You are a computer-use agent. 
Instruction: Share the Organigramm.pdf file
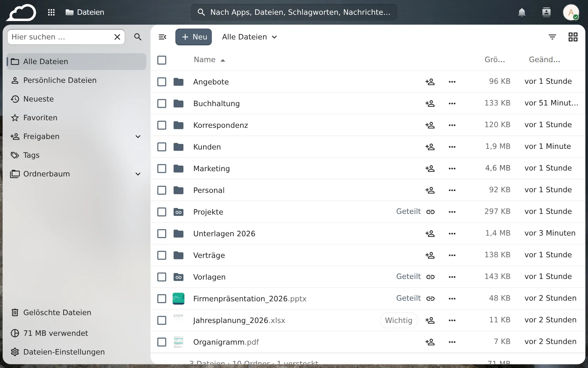(430, 342)
